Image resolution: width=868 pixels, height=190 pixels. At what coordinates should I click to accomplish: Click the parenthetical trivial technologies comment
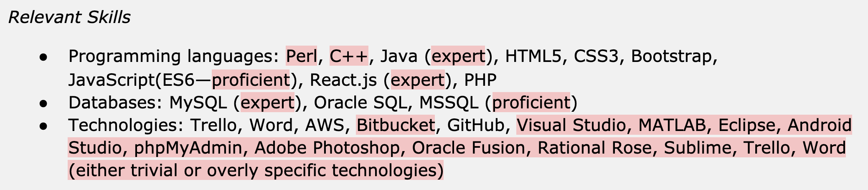pyautogui.click(x=256, y=170)
